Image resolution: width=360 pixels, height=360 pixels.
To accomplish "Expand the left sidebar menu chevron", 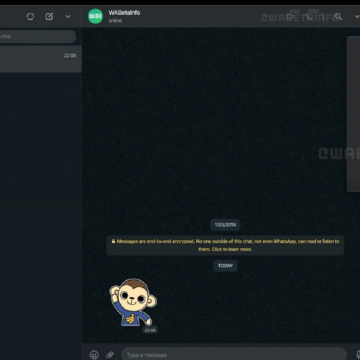I will pyautogui.click(x=68, y=17).
